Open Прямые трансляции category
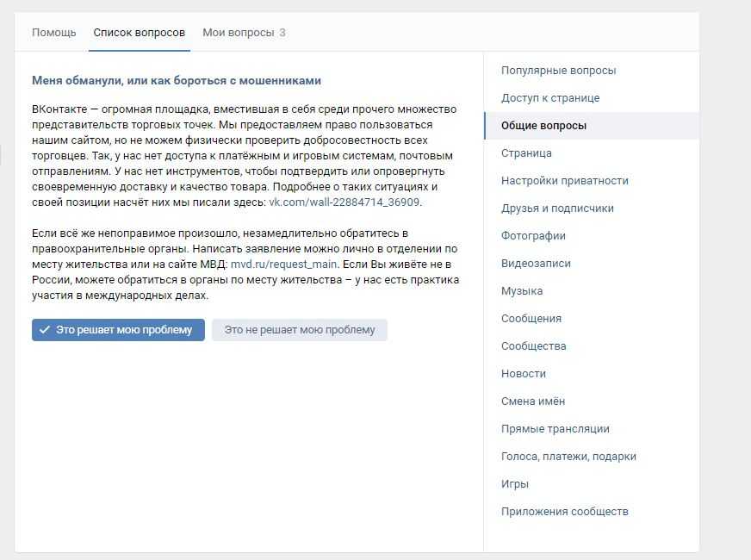The width and height of the screenshot is (751, 560). (592, 428)
